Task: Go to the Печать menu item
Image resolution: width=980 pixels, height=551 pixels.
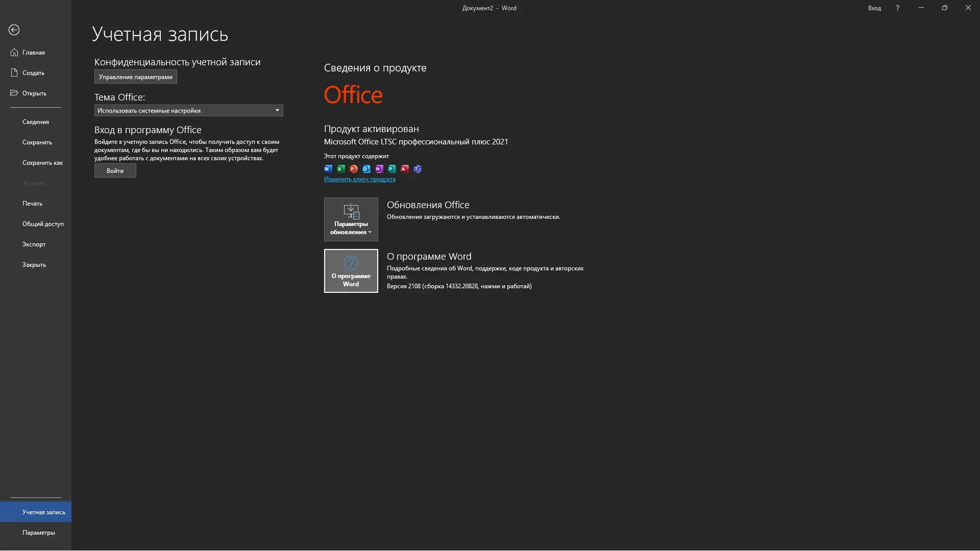Action: point(32,204)
